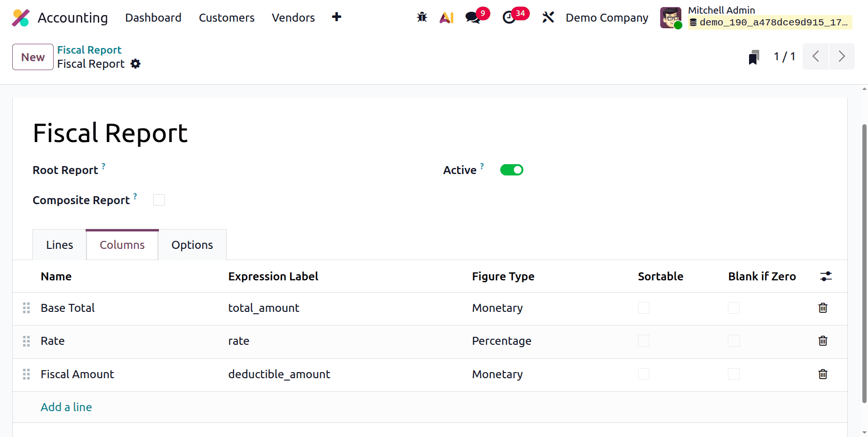Enable Sortable for Rate row
This screenshot has width=868, height=437.
click(644, 341)
